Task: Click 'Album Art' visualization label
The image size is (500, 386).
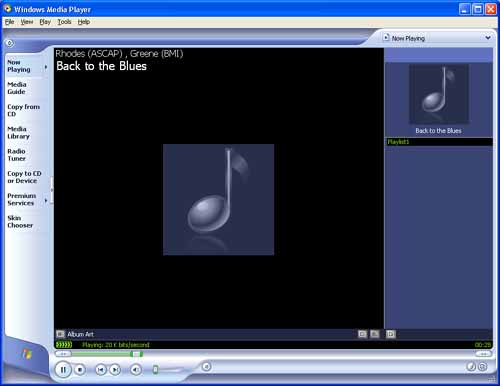Action: click(80, 334)
